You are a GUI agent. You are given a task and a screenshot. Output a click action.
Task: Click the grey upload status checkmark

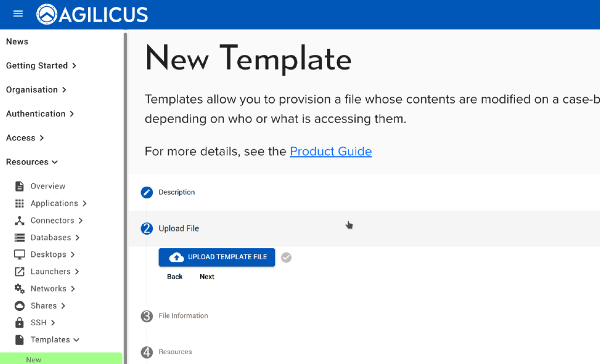pos(286,257)
